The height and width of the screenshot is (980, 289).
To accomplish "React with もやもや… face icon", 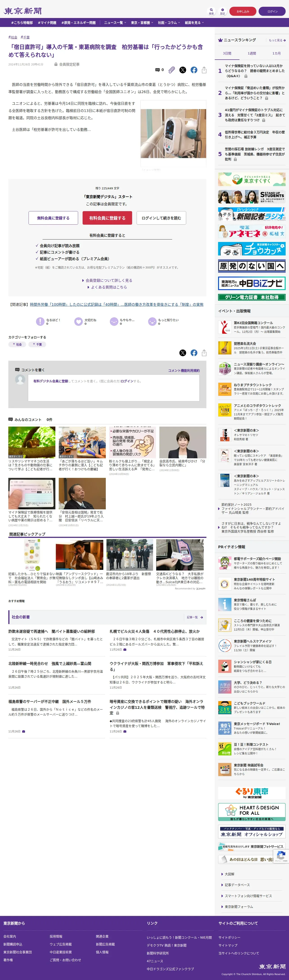I will 114,322.
